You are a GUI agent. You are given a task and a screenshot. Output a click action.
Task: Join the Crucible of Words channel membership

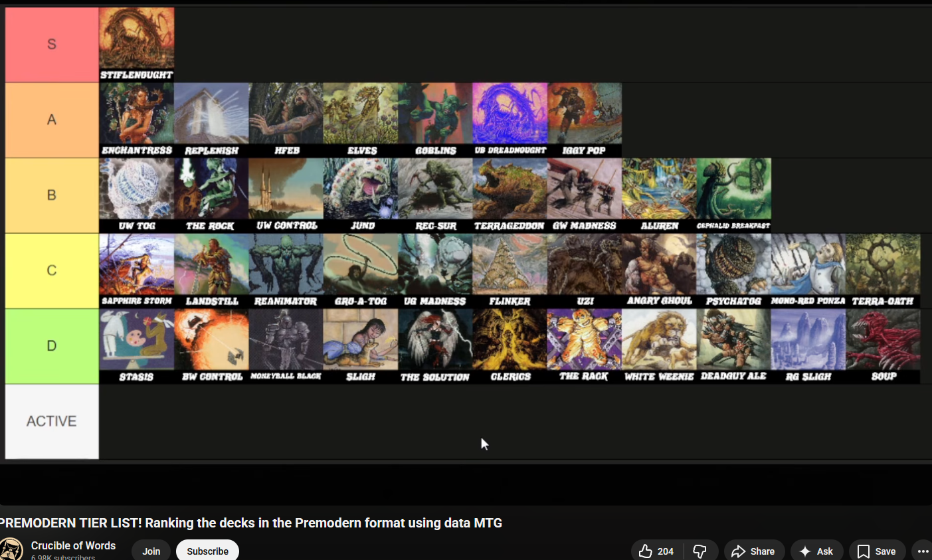click(x=151, y=551)
